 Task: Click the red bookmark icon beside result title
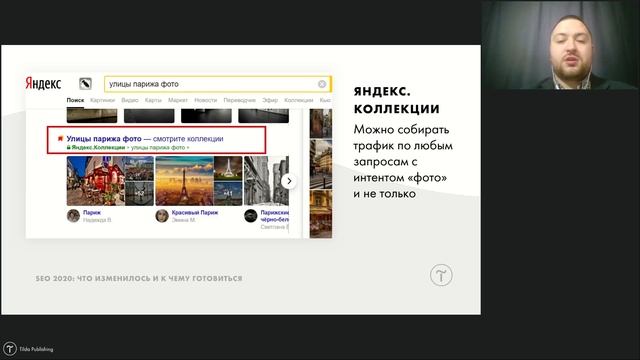60,139
